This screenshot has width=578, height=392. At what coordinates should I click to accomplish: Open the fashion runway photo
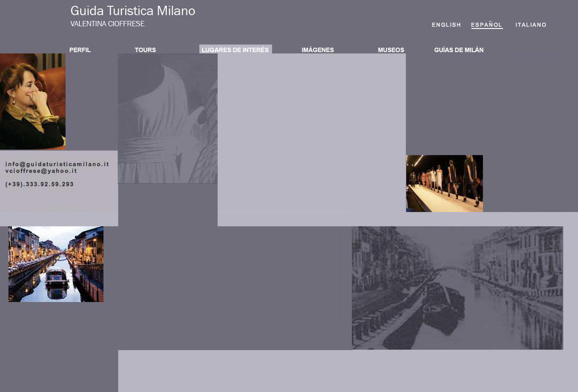coord(444,184)
